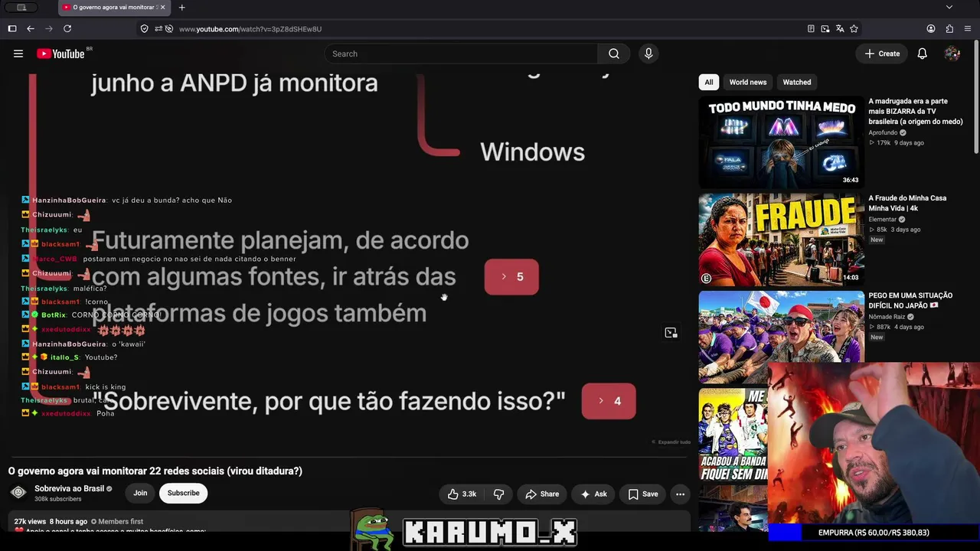Open reader view icon in address bar
This screenshot has width=980, height=551.
(811, 29)
